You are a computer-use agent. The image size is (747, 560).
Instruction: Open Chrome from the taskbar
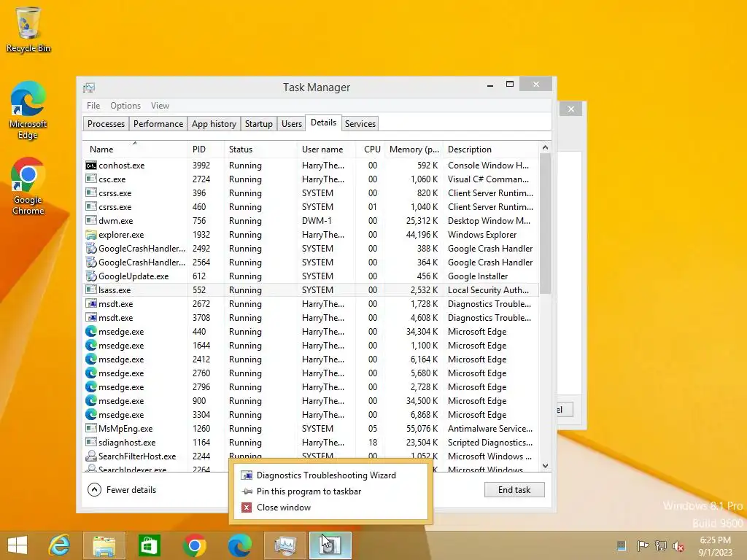pos(194,545)
